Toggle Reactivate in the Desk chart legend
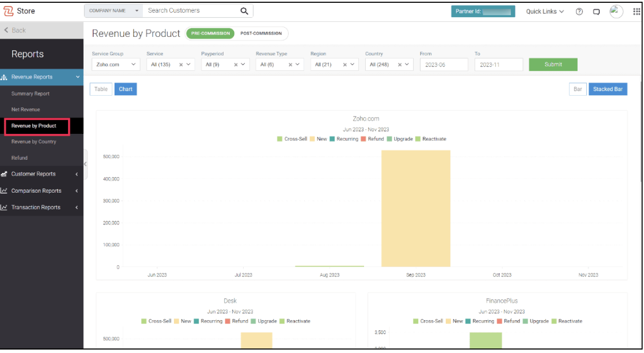Image resolution: width=644 pixels, height=353 pixels. (295, 321)
